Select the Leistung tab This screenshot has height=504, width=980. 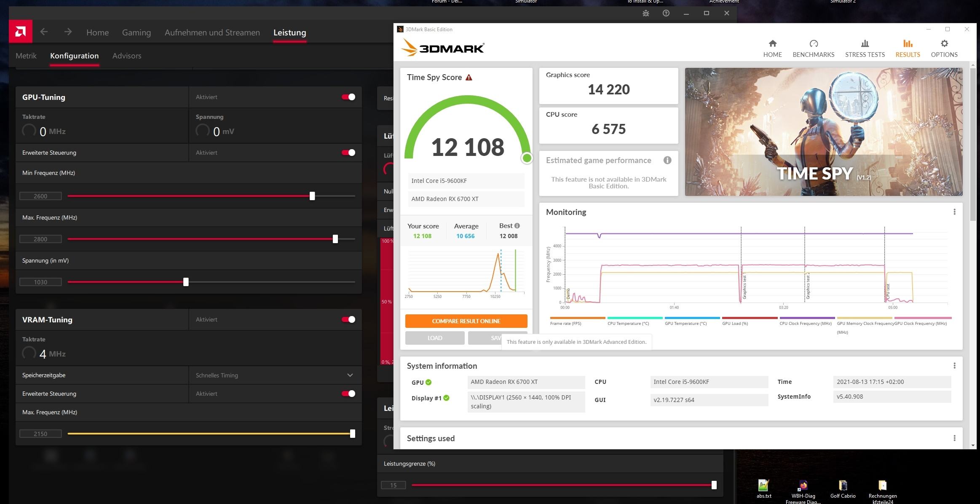point(290,32)
